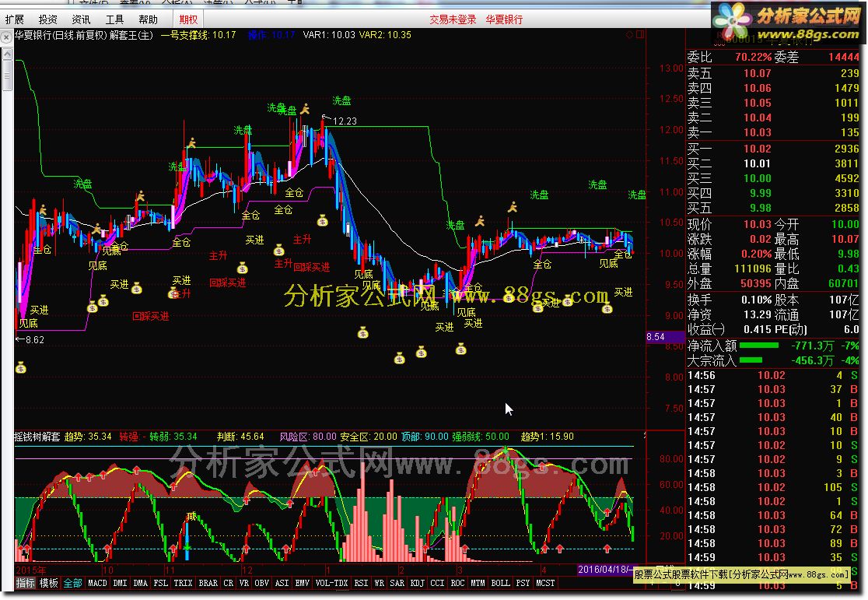Click the VAR2: 10.35 value label
The image size is (868, 600).
[385, 35]
